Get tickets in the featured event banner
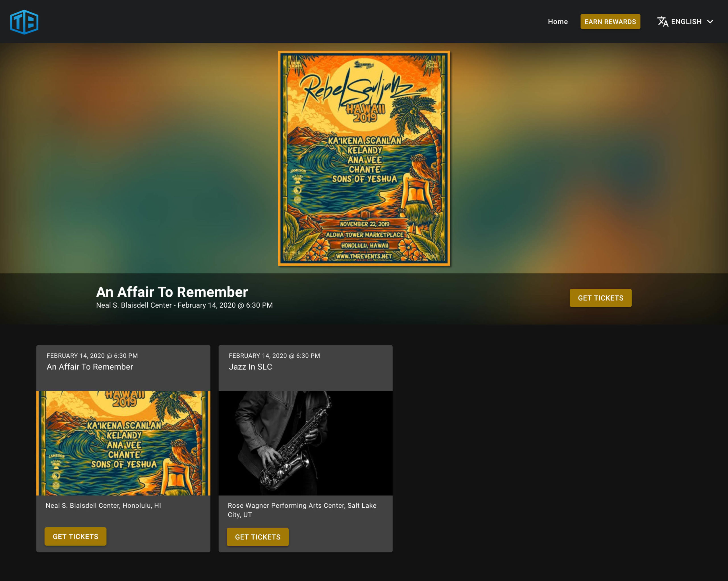The height and width of the screenshot is (581, 728). coord(600,298)
